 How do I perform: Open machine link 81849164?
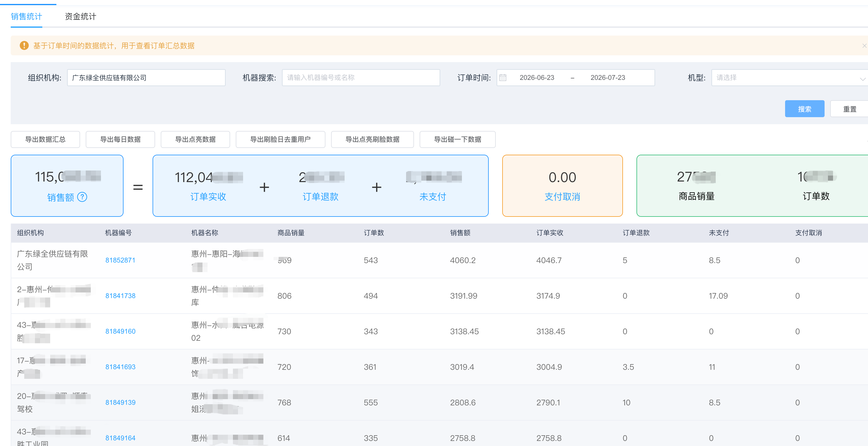(120, 438)
